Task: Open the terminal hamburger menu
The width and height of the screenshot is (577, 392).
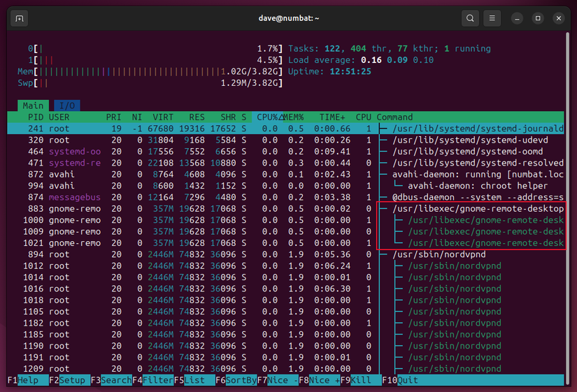Action: tap(493, 18)
